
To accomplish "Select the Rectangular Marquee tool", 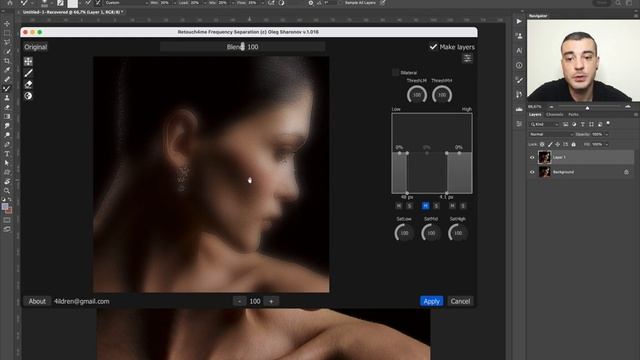I will coord(7,33).
